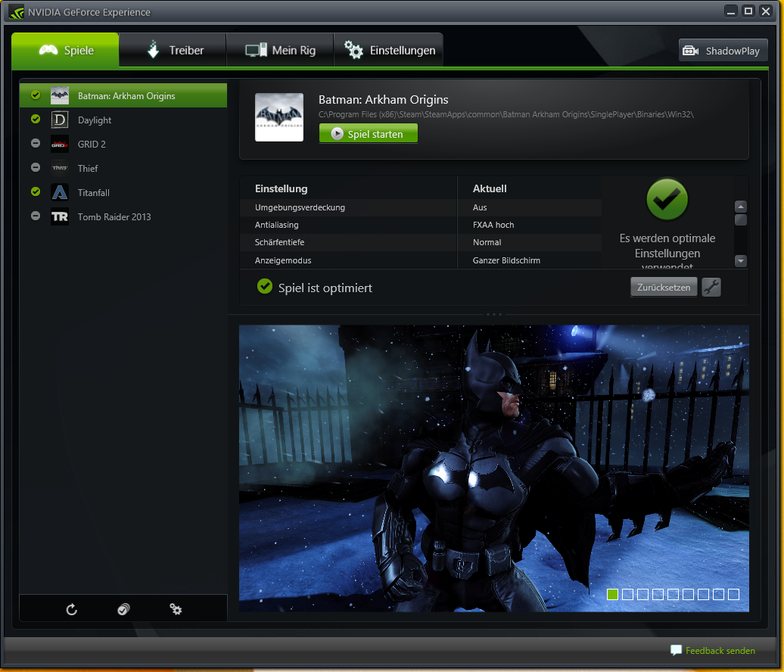Viewport: 784px width, 672px height.
Task: Click Zurücksetzen to revert settings
Action: point(664,287)
